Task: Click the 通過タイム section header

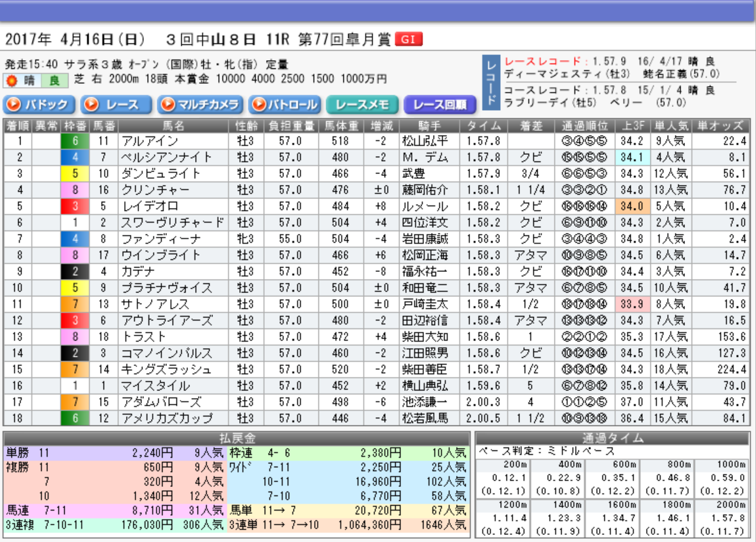Action: (x=612, y=438)
